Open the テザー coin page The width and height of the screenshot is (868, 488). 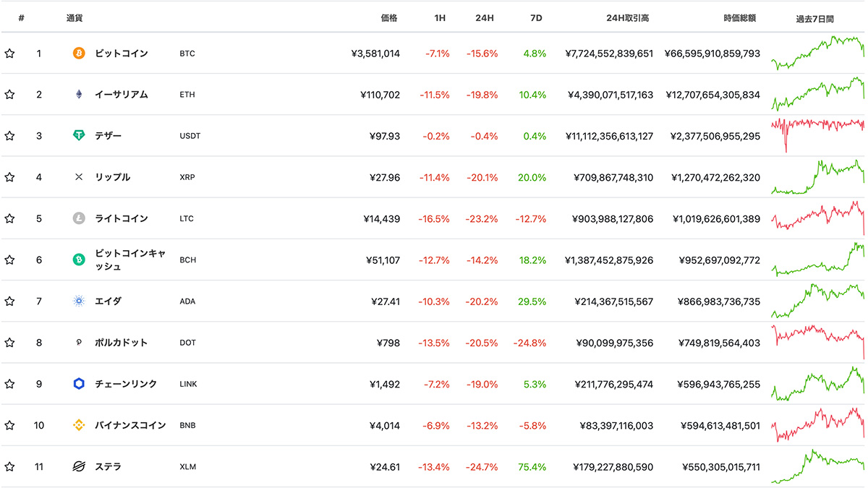[109, 136]
